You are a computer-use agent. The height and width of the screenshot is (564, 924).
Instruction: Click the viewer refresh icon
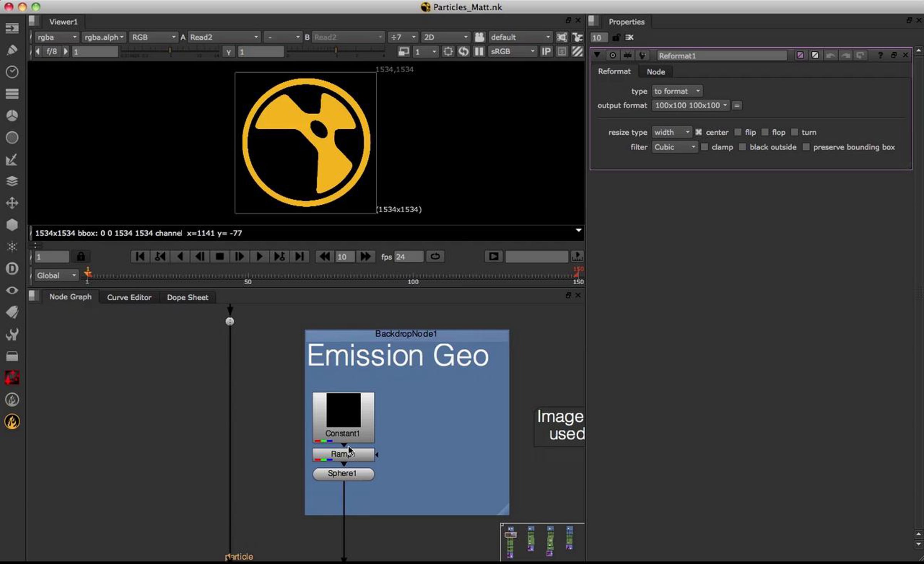(x=464, y=52)
